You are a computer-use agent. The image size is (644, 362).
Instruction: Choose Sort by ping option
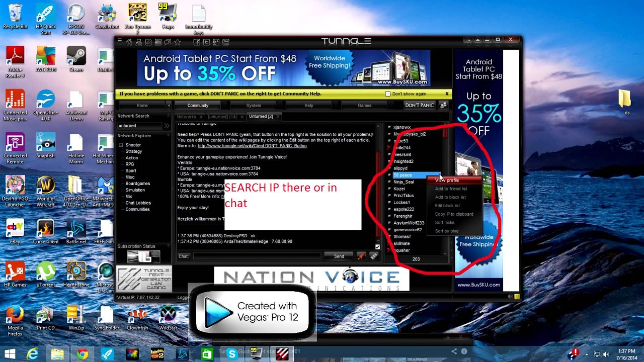pyautogui.click(x=447, y=231)
